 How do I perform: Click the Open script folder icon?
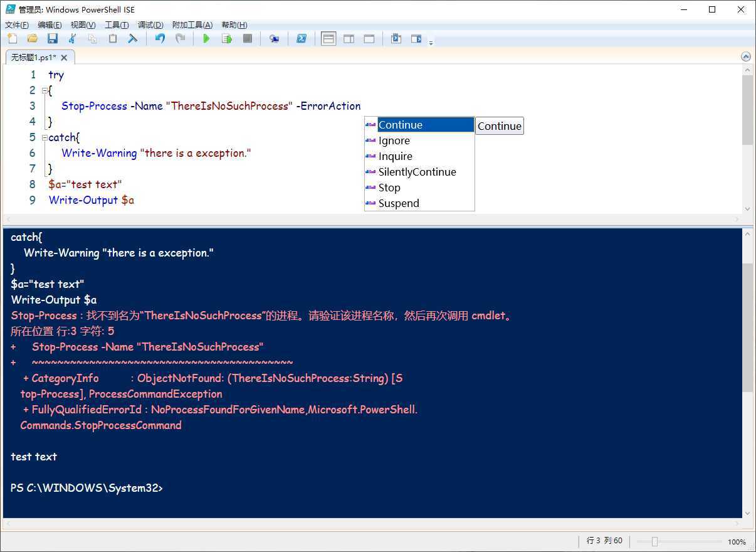click(32, 39)
